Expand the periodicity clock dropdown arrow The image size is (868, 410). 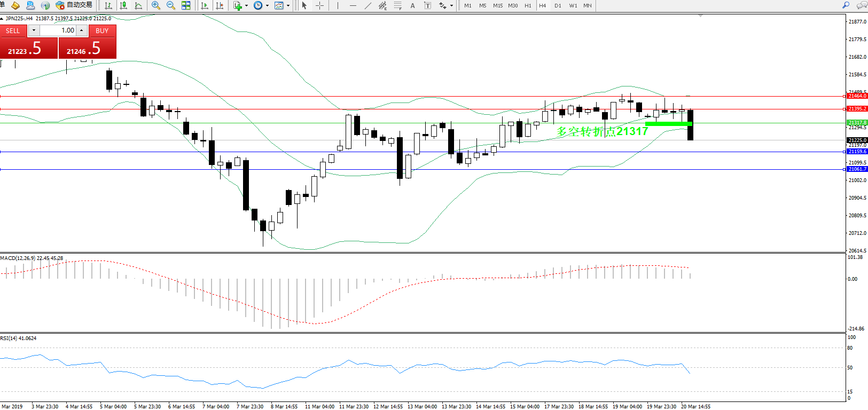click(x=267, y=6)
